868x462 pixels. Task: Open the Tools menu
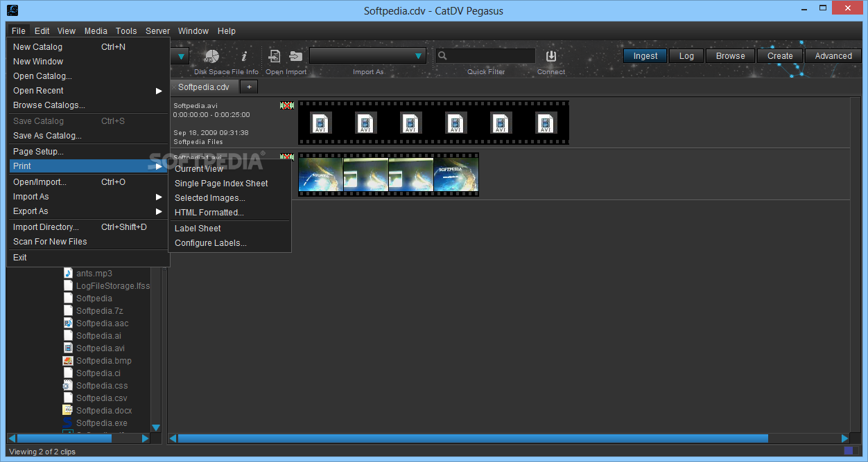[126, 31]
